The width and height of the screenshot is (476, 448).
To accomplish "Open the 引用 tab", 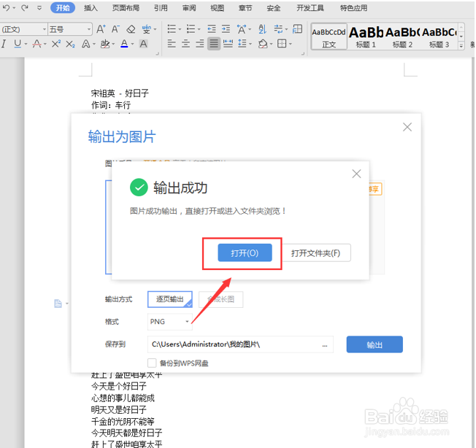I will coord(161,8).
